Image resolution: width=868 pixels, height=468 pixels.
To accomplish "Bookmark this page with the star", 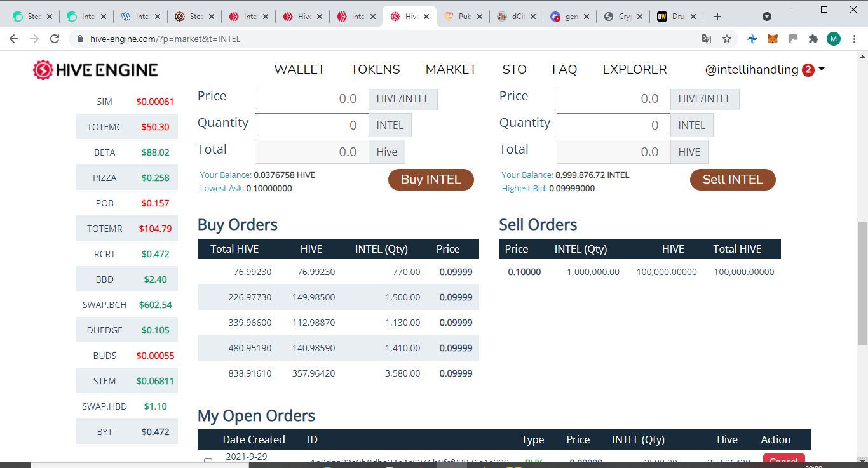I will 727,39.
